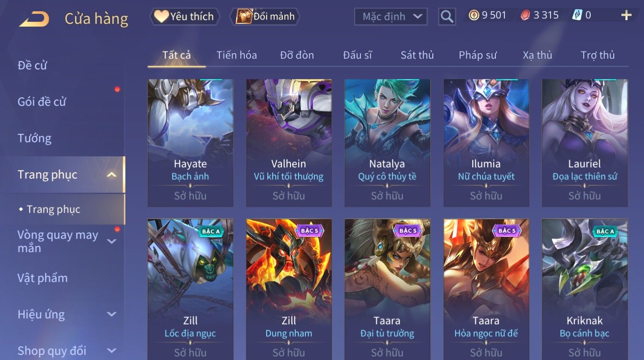Expand the Hiệu ứng sidebar section
The width and height of the screenshot is (644, 360).
click(112, 314)
